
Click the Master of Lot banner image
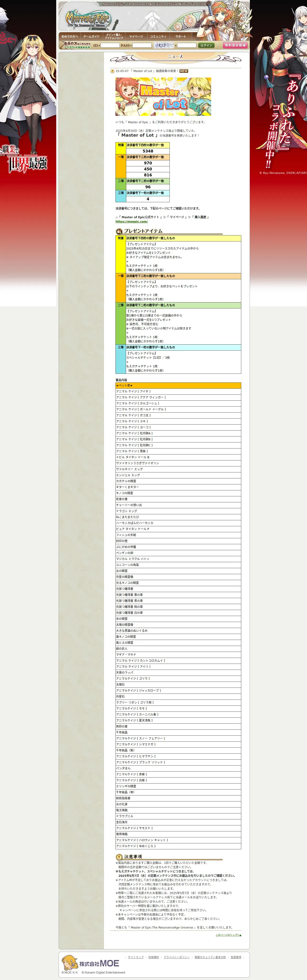(163, 97)
